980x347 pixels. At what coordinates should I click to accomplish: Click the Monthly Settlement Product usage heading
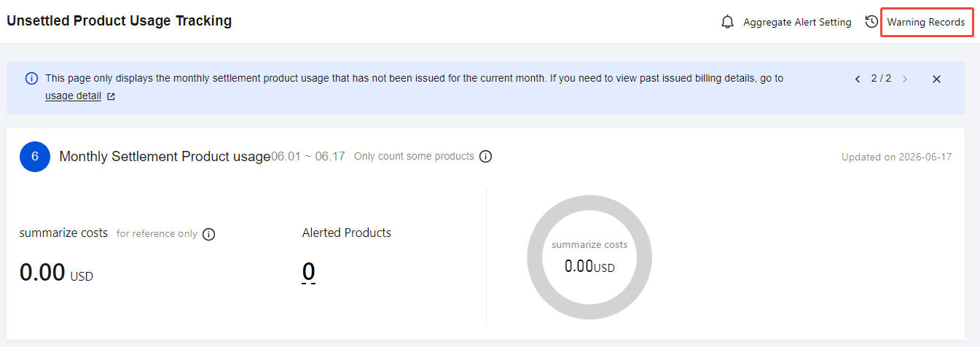coord(165,156)
